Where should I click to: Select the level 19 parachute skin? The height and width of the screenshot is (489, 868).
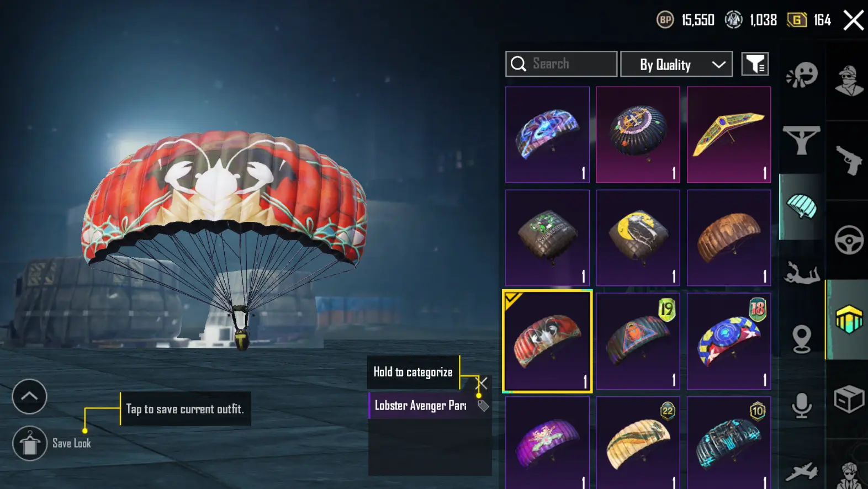638,342
